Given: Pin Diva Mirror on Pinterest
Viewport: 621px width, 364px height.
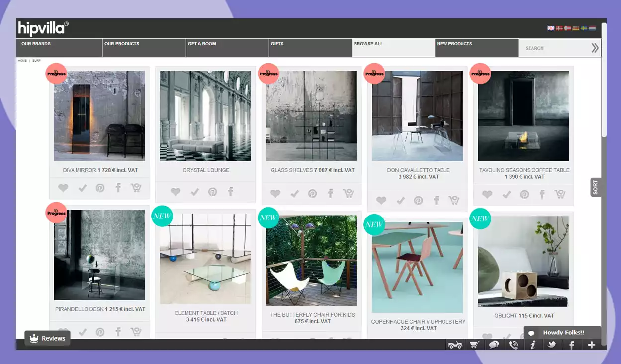Looking at the screenshot, I should [100, 188].
